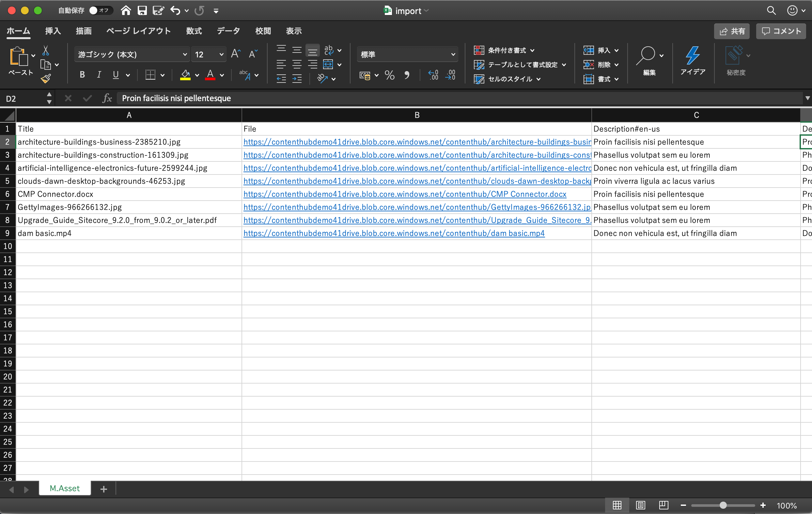Image resolution: width=812 pixels, height=514 pixels.
Task: Click the text Orientation icon
Action: [322, 79]
